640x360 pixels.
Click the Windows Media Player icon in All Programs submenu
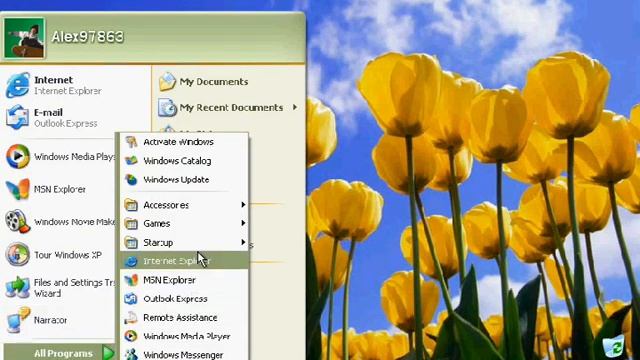point(131,336)
